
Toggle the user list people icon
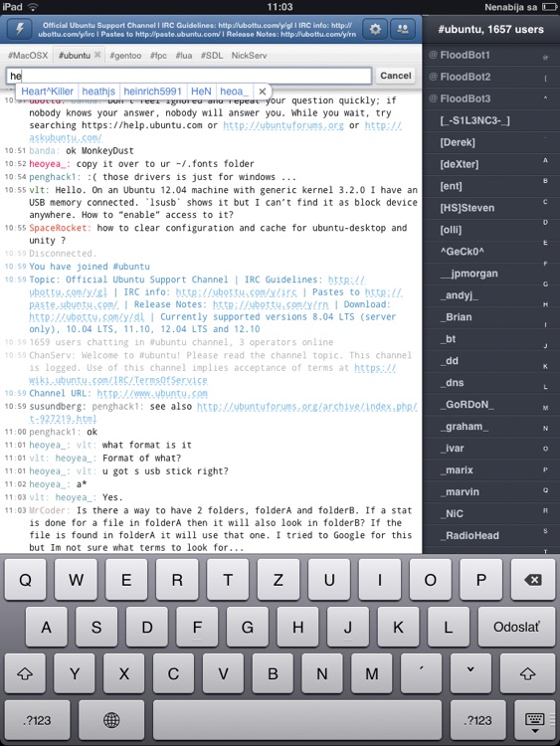click(403, 29)
